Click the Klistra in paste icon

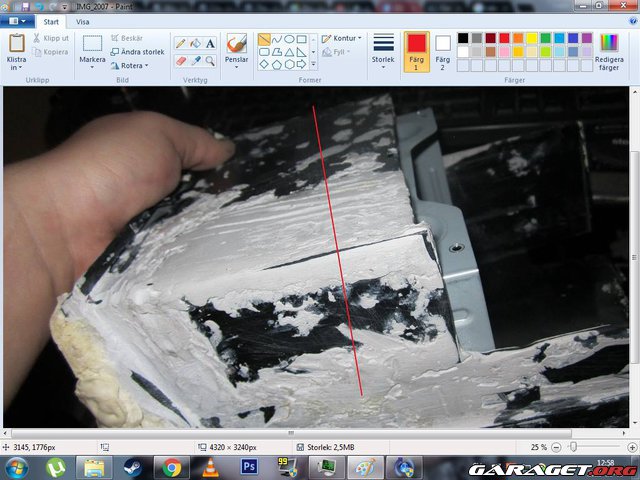tap(17, 44)
